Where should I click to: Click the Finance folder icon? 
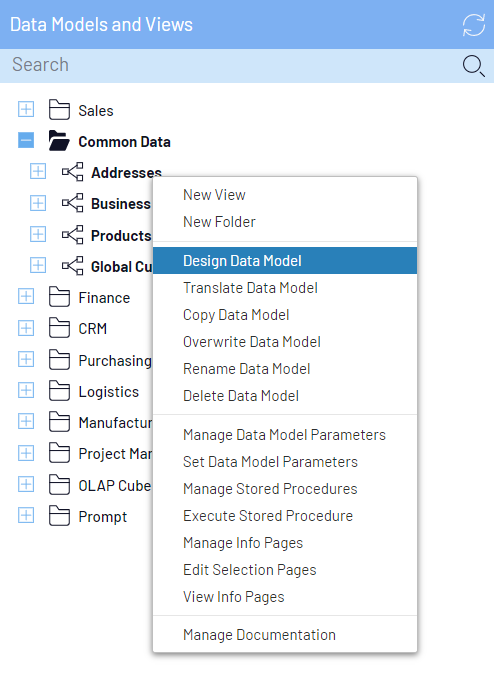tap(59, 297)
